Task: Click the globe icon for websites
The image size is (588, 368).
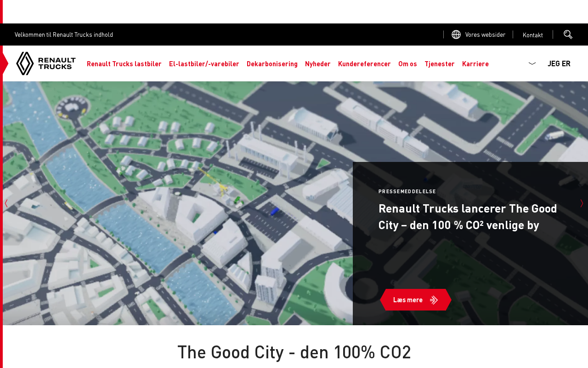Action: pyautogui.click(x=456, y=34)
